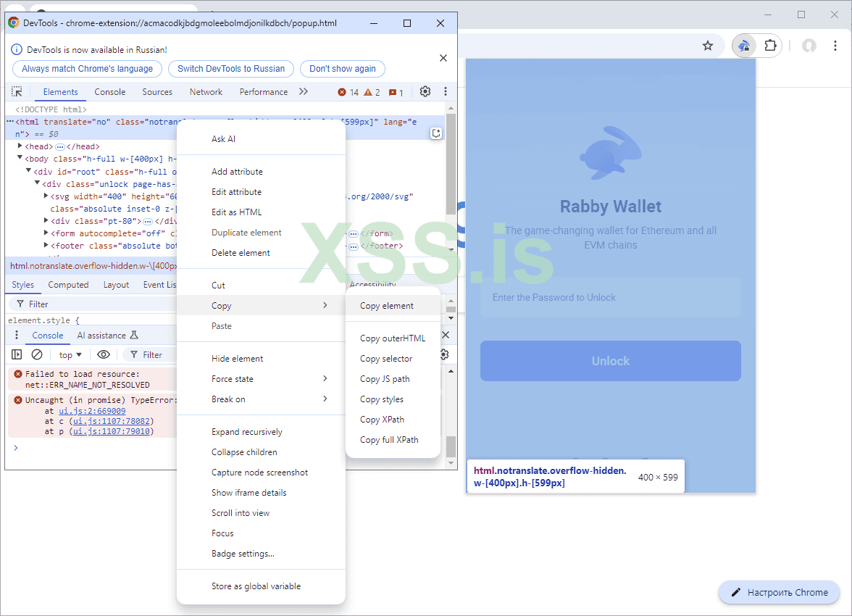Open the Computed styles tab
This screenshot has width=852, height=616.
[x=68, y=285]
